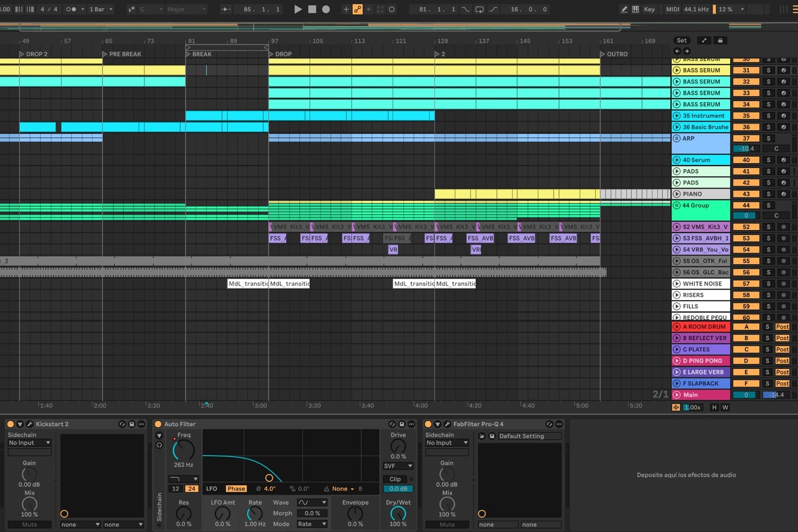This screenshot has height=532, width=798.
Task: Click the PIANO track play icon
Action: point(677,194)
